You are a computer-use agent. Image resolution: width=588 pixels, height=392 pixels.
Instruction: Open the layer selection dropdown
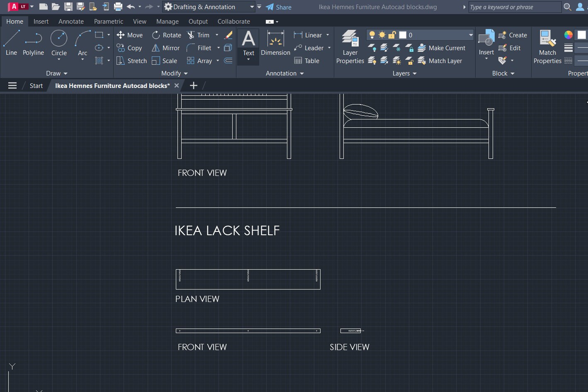470,35
